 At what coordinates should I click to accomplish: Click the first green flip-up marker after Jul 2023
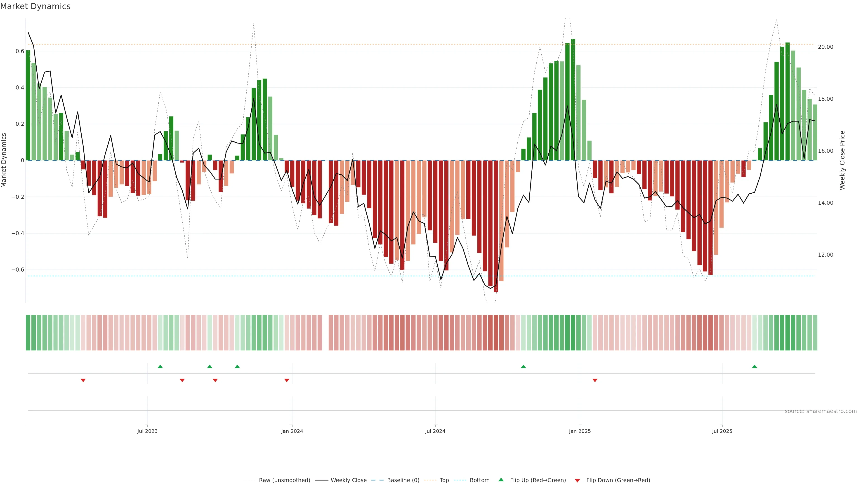[160, 366]
